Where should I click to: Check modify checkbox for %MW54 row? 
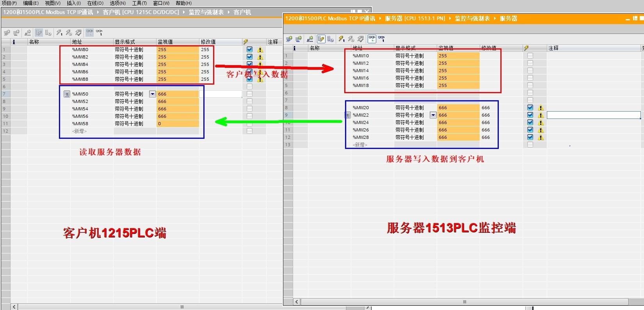(249, 109)
